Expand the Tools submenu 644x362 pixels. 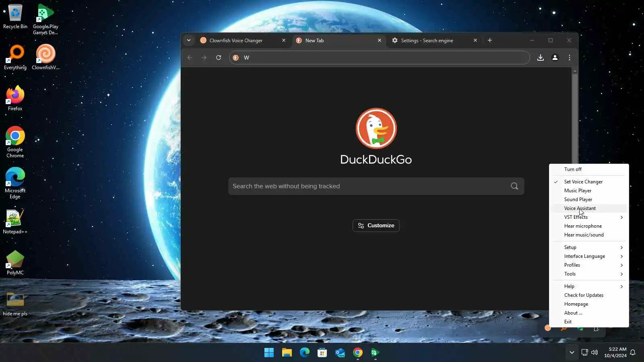tap(589, 274)
